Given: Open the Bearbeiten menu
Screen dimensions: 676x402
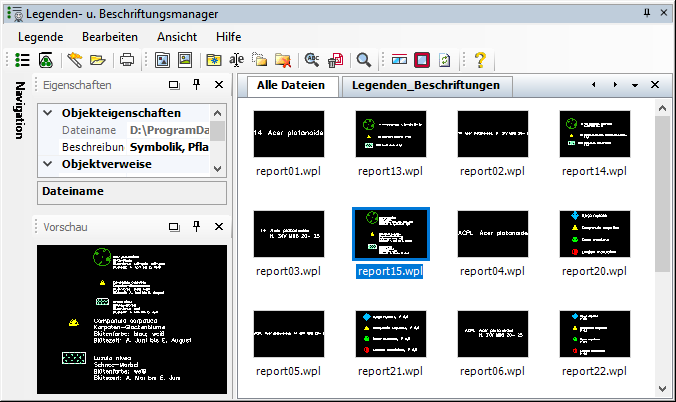Looking at the screenshot, I should point(110,36).
